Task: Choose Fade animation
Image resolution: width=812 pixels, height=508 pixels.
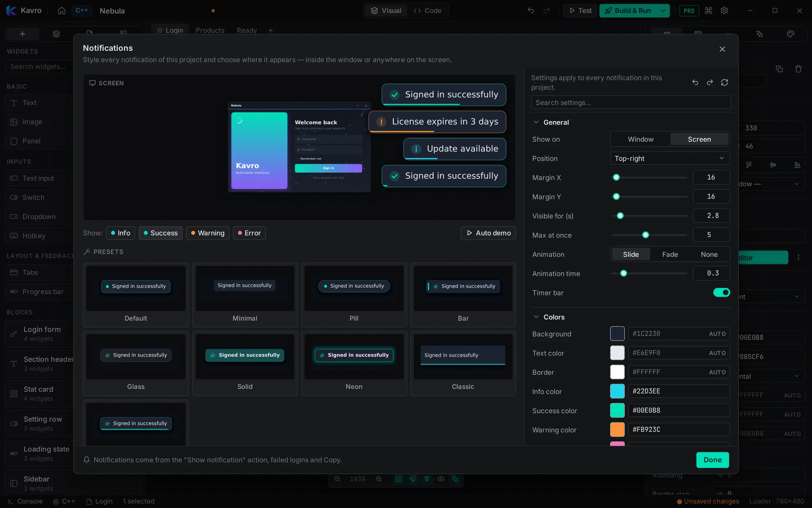Action: pyautogui.click(x=670, y=254)
